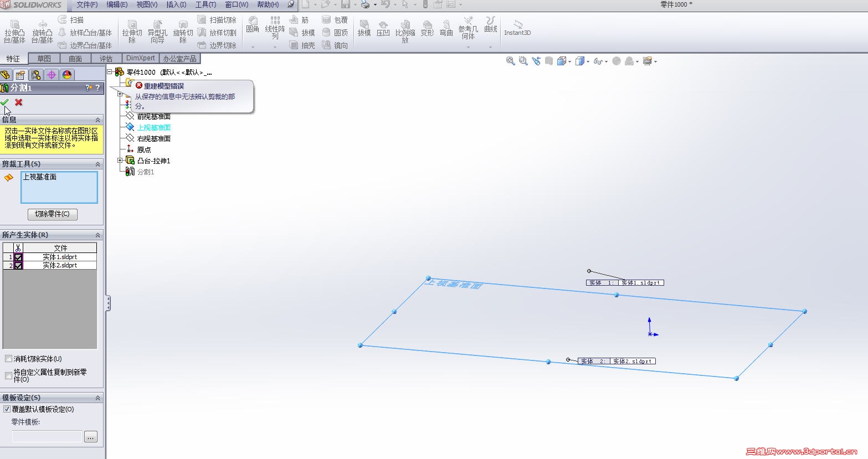
Task: Click the 切除零件(C) button
Action: pyautogui.click(x=53, y=214)
